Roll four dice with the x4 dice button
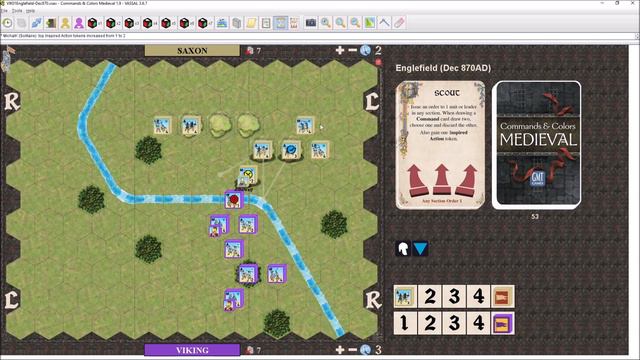The width and height of the screenshot is (640, 360). [149, 23]
